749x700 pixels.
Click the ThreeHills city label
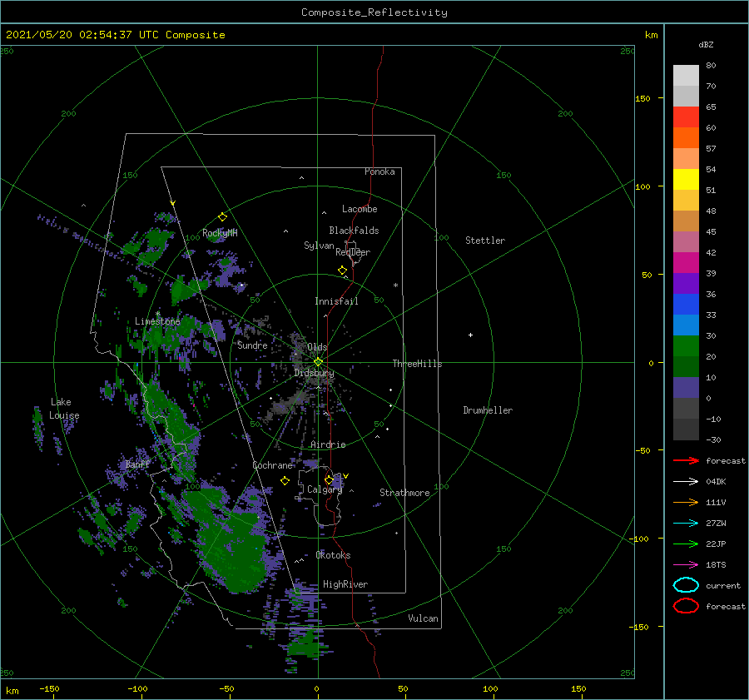[x=417, y=364]
